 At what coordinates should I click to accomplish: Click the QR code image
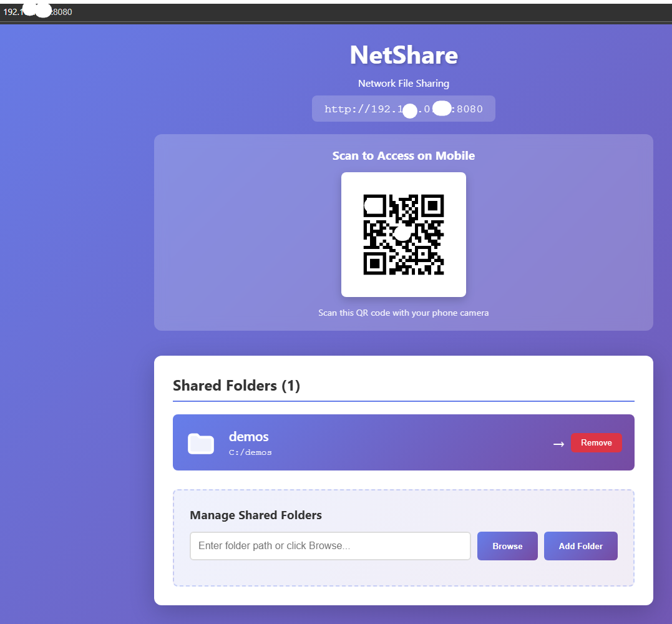(x=403, y=235)
